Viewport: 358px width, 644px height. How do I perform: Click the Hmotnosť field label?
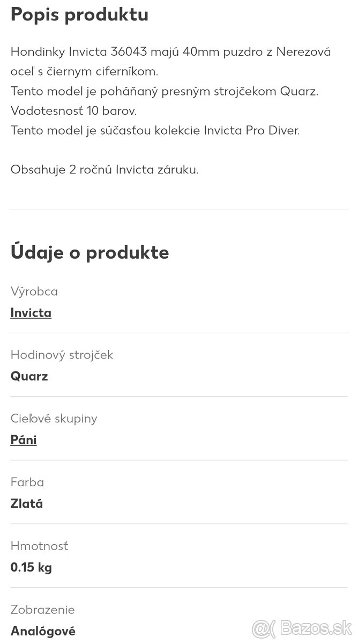pyautogui.click(x=40, y=546)
